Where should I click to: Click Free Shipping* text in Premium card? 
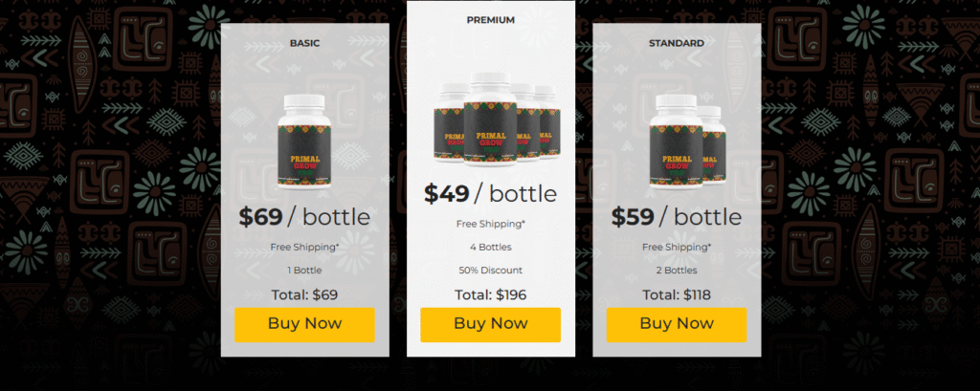(491, 224)
